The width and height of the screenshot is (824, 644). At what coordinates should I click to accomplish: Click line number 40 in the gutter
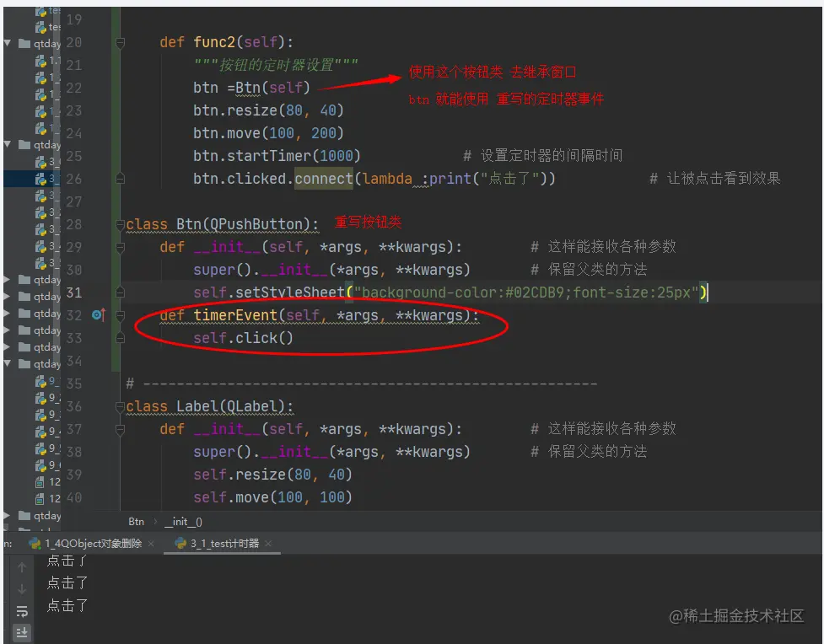[x=74, y=497]
